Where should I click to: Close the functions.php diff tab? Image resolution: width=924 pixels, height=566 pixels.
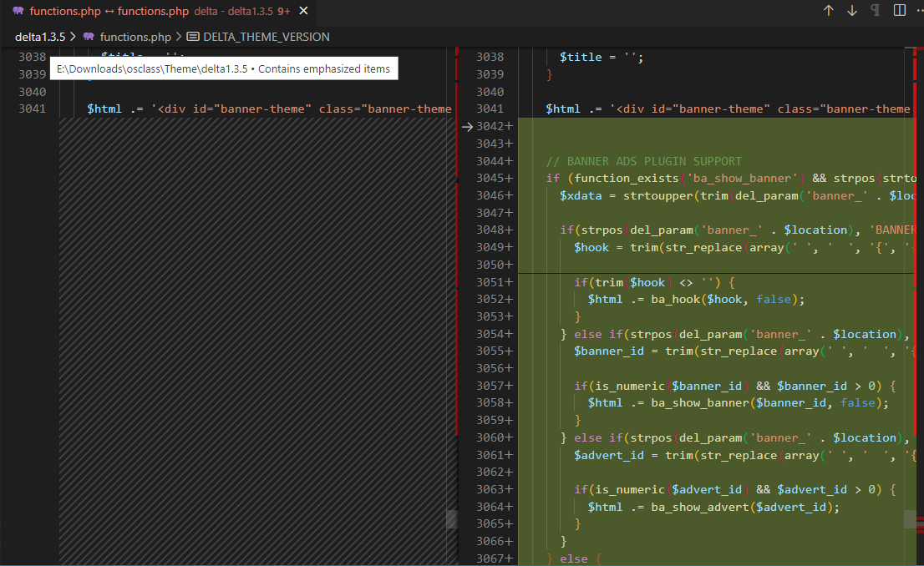click(x=303, y=11)
